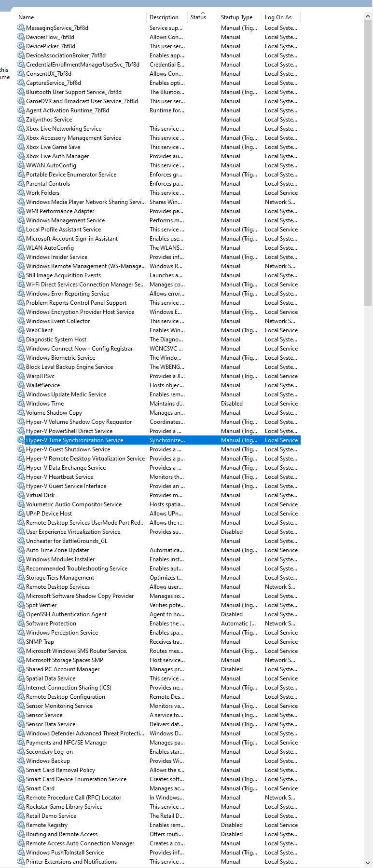The image size is (373, 868).
Task: Click the icon beside Uncheater for BattleGrounds_GL
Action: [21, 541]
